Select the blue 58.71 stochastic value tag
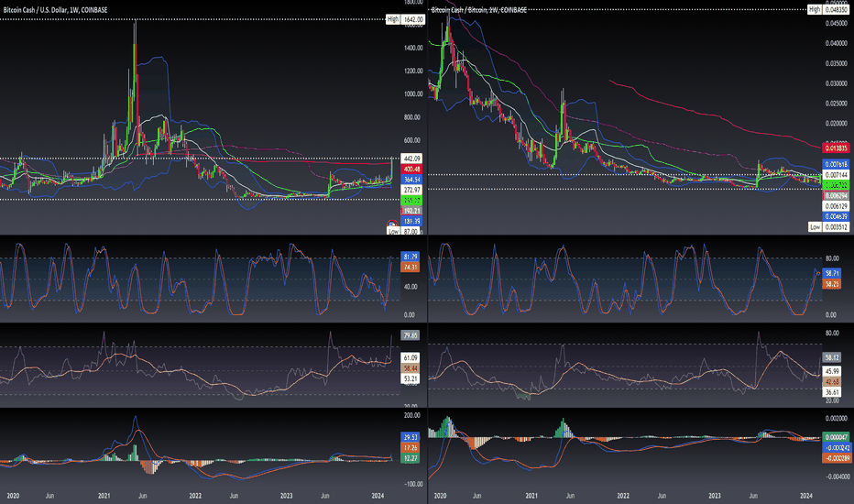 832,273
